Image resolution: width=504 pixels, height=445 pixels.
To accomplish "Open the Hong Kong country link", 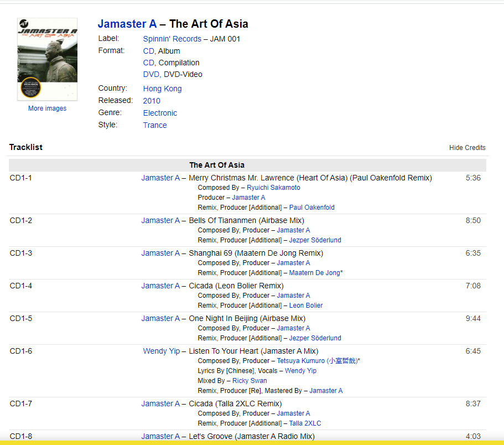I will coord(162,89).
